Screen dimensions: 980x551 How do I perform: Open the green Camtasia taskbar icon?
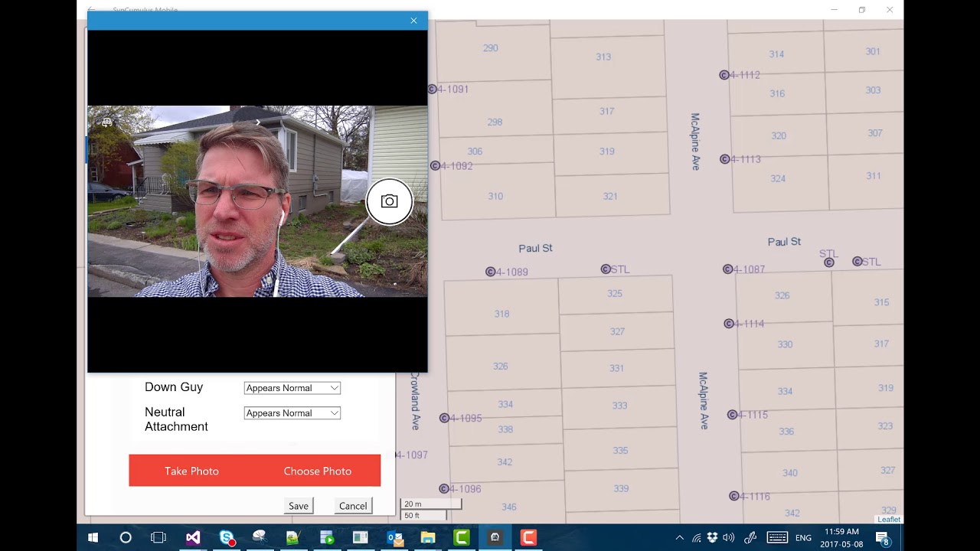pos(462,538)
